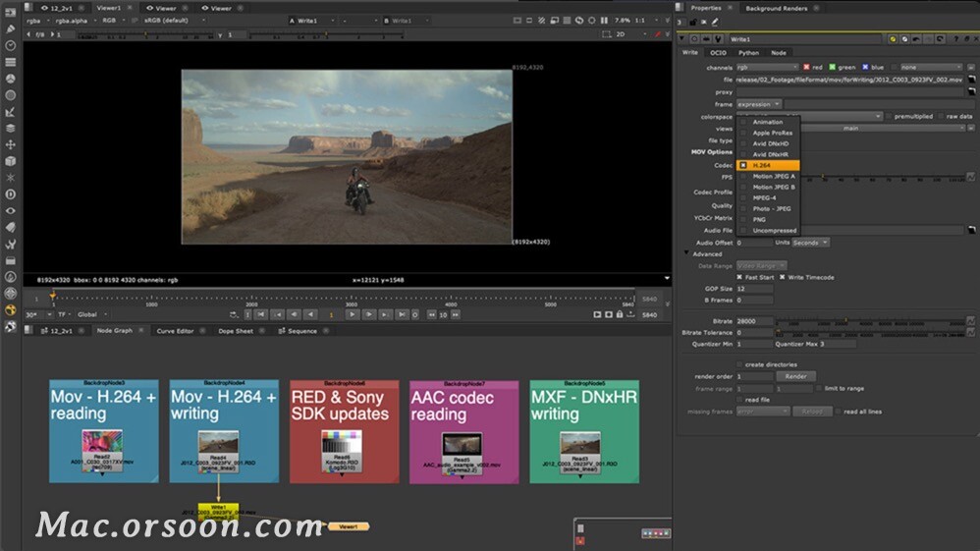Click the FPS animation curve icon
980x551 pixels.
tap(970, 177)
